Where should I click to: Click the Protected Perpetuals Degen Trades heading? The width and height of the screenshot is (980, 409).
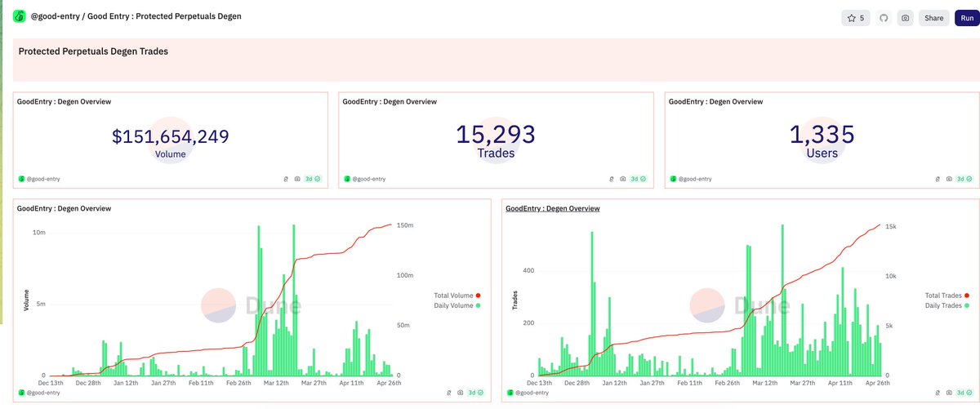[x=93, y=51]
